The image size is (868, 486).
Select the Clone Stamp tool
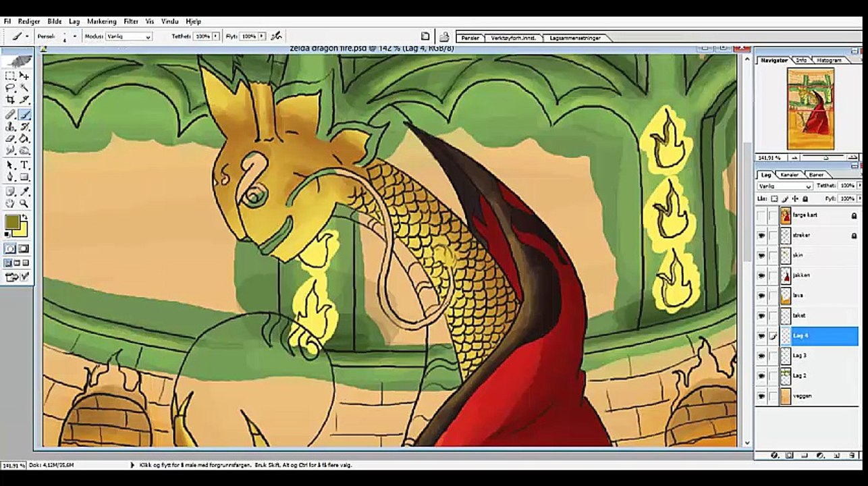pos(10,126)
